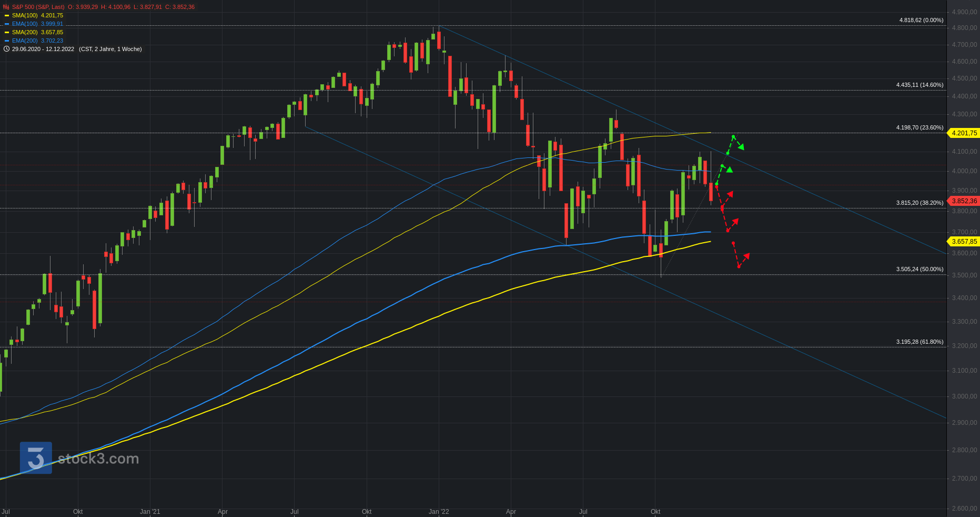Click the 3.505,24 (50.00%) Fibonacci level label
The height and width of the screenshot is (517, 980).
pyautogui.click(x=920, y=269)
